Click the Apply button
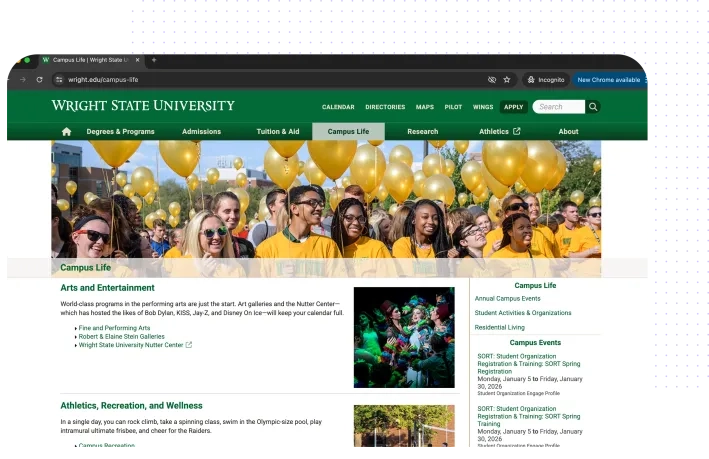Image resolution: width=709 pixels, height=459 pixels. [513, 107]
